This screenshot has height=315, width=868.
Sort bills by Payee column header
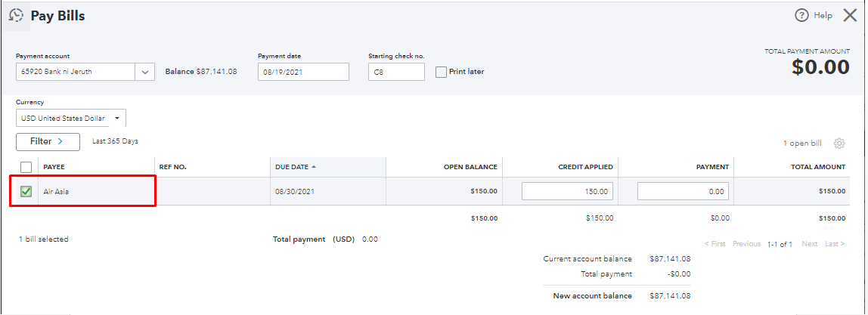tap(54, 167)
